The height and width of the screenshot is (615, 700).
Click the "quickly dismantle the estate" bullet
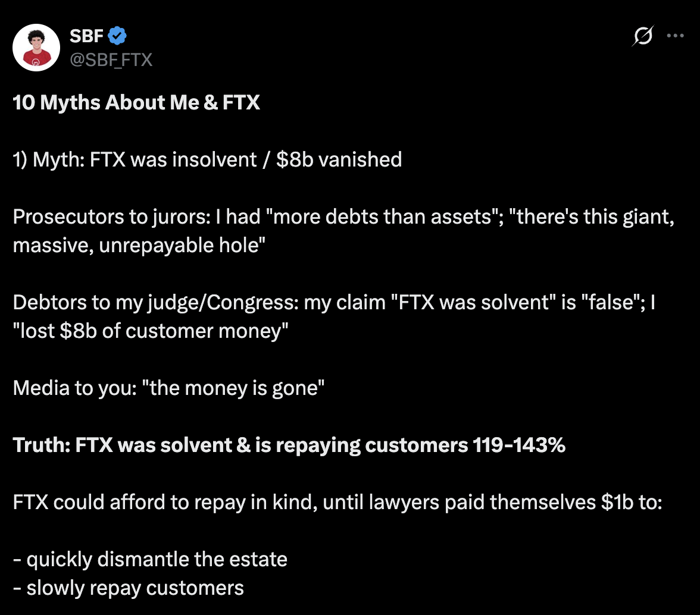(x=157, y=559)
